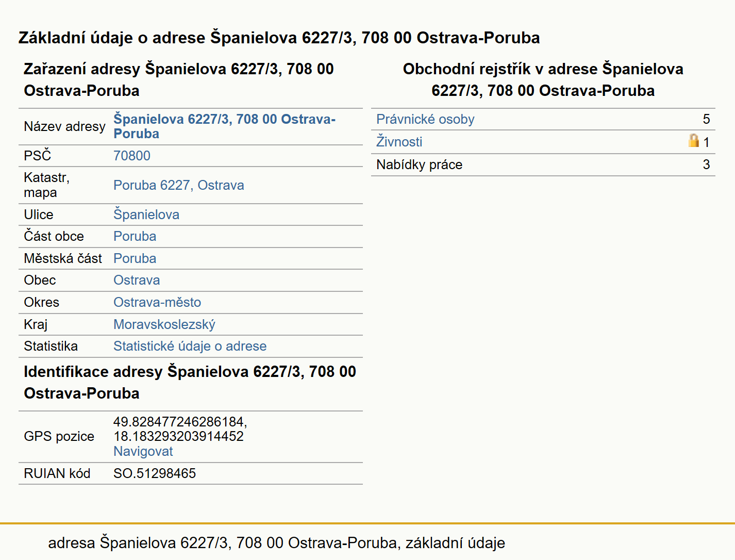Viewport: 735px width, 560px height.
Task: Click the lock icon next to Živnosti
Action: (694, 140)
